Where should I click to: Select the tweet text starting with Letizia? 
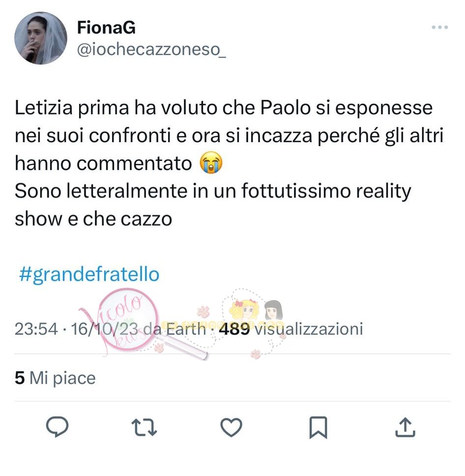[x=229, y=163]
